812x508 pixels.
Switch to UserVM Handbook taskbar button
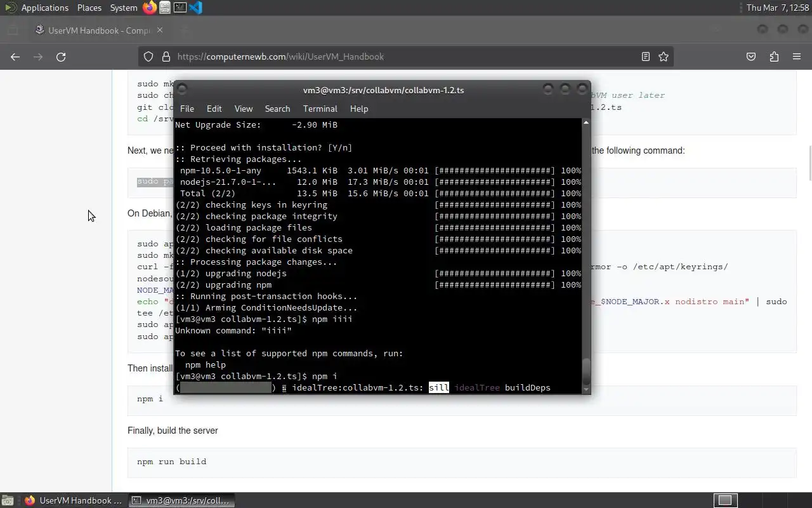click(73, 500)
